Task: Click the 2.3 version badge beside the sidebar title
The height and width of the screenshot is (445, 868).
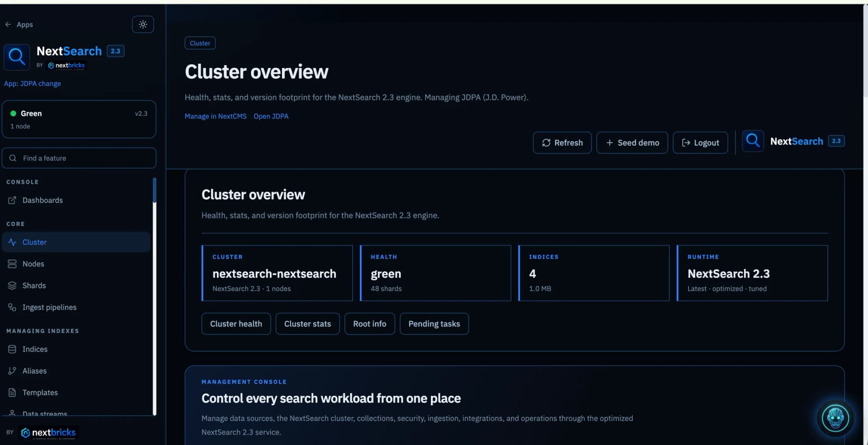Action: click(115, 51)
